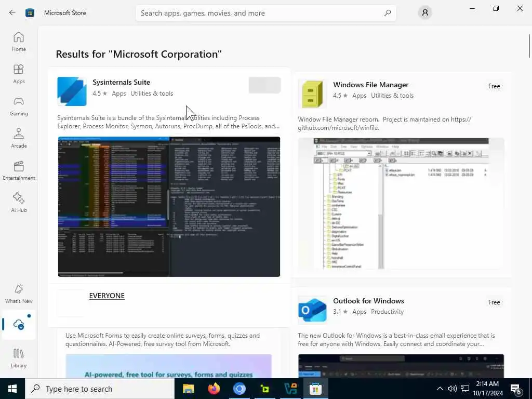Open the Downloads cloud icon in sidebar
The height and width of the screenshot is (399, 532).
[x=19, y=324]
